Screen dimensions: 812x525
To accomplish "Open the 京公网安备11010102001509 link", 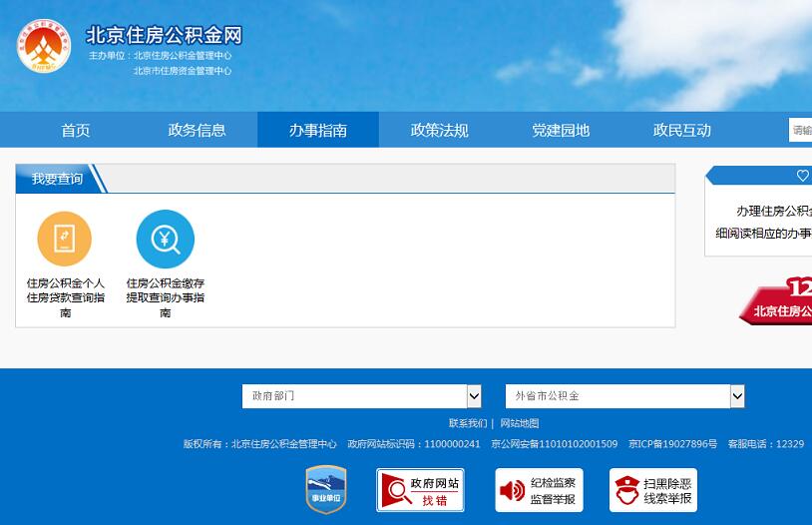I will point(554,444).
